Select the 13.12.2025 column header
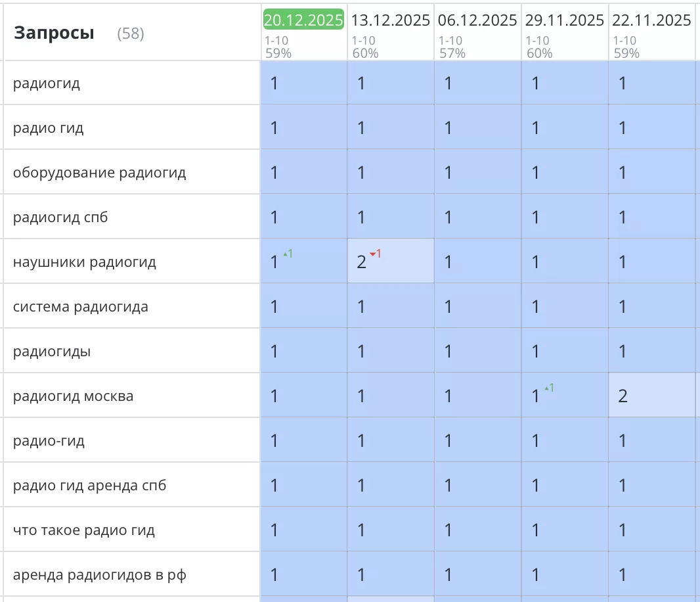The height and width of the screenshot is (602, 700). tap(390, 20)
